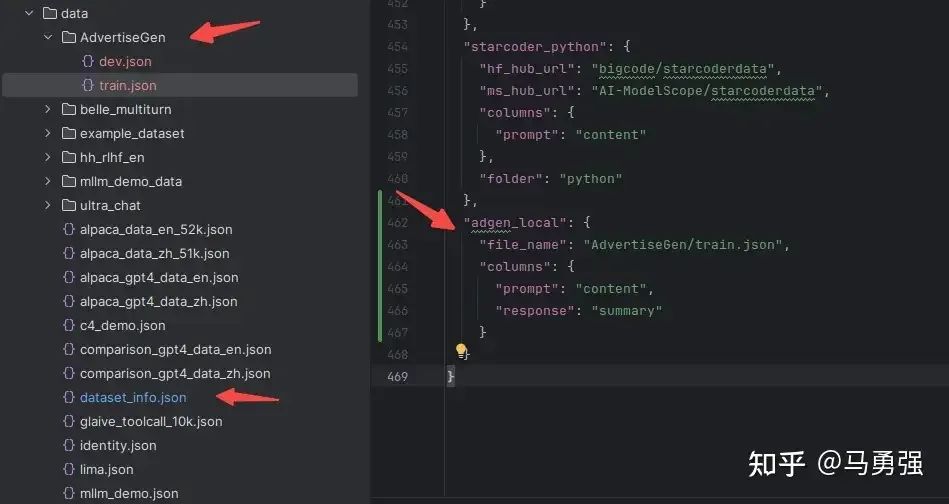Click the JSON icon beside train.json
The width and height of the screenshot is (949, 504).
point(88,85)
